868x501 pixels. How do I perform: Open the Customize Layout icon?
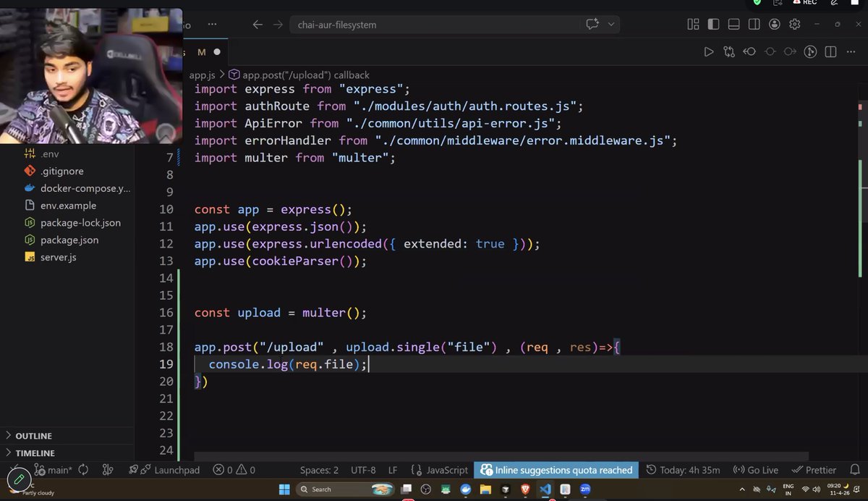coord(693,24)
